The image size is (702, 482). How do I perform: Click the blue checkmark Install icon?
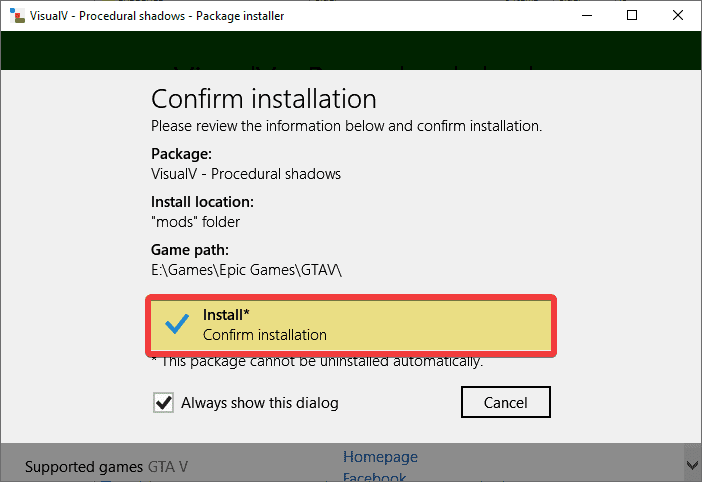[x=177, y=324]
